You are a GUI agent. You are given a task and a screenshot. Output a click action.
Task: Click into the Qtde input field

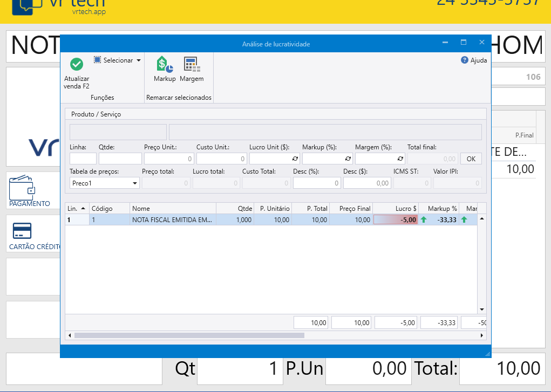120,159
